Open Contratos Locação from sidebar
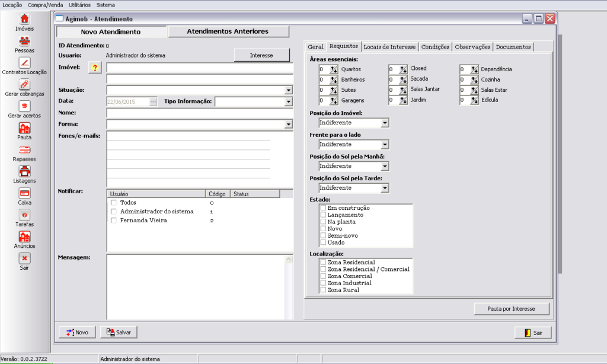Viewport: 607px width, 364px height. coord(24,62)
